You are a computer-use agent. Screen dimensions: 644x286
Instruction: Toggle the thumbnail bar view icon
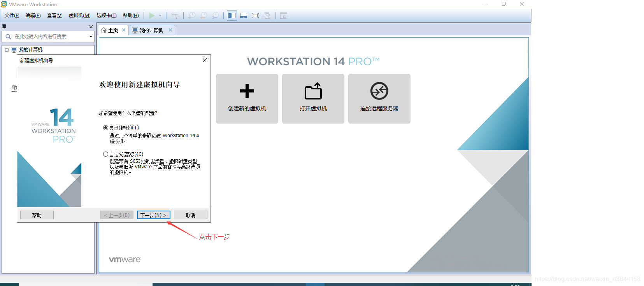(244, 16)
